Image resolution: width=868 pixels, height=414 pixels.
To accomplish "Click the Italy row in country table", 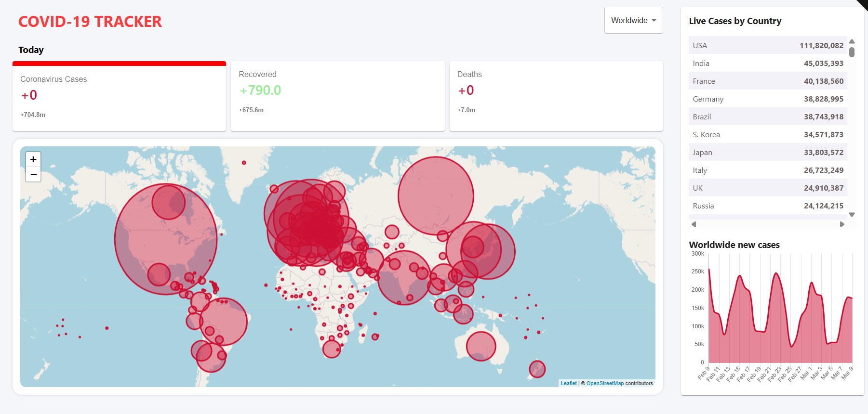I will click(768, 170).
